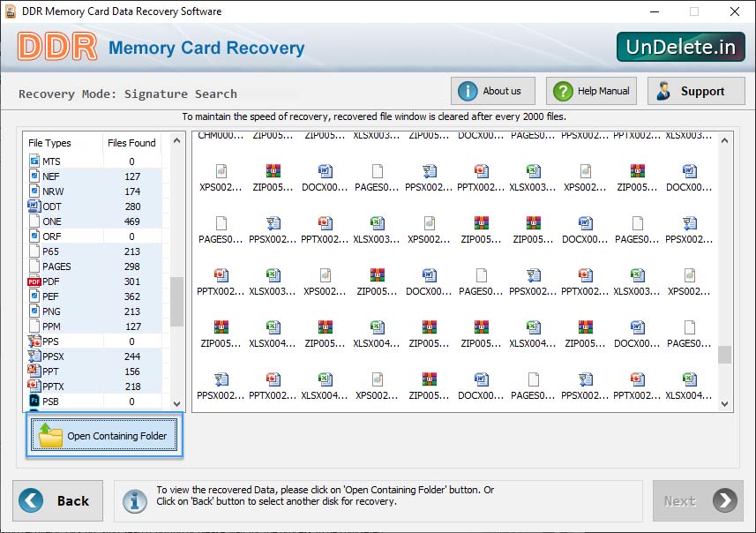Click the count 244 in PPSX row

click(131, 357)
